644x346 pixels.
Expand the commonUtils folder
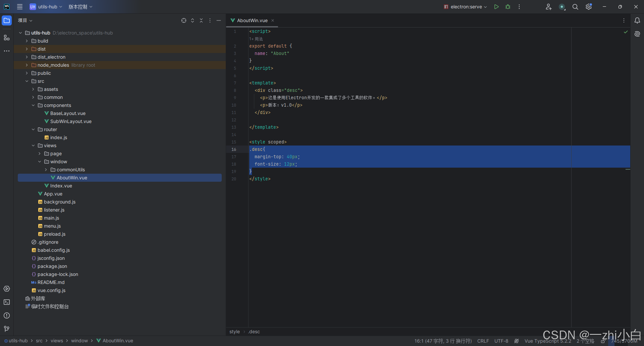tap(46, 170)
